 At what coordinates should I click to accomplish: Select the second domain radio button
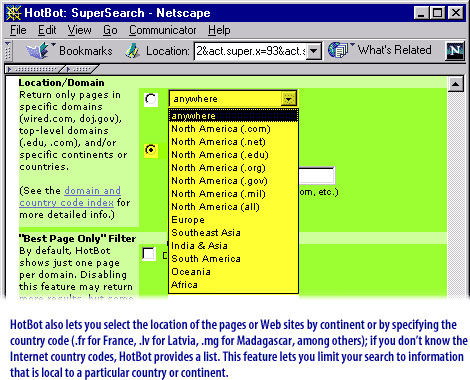pyautogui.click(x=151, y=150)
